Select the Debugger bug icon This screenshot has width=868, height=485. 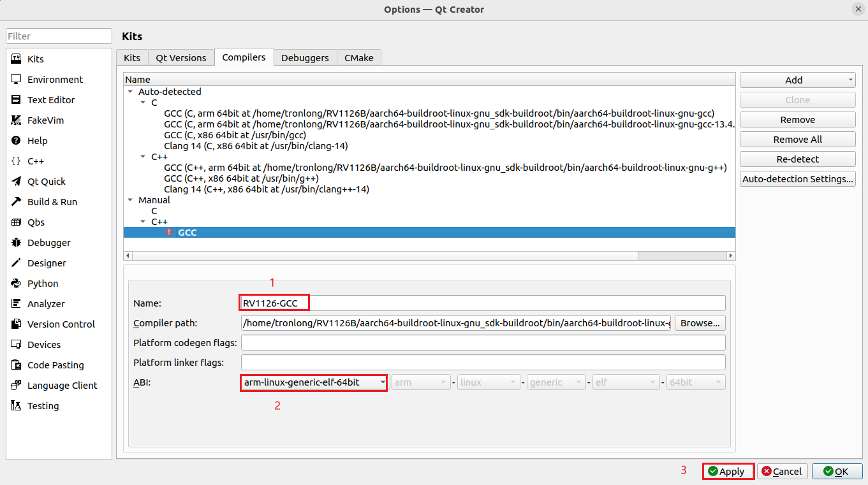pos(17,242)
